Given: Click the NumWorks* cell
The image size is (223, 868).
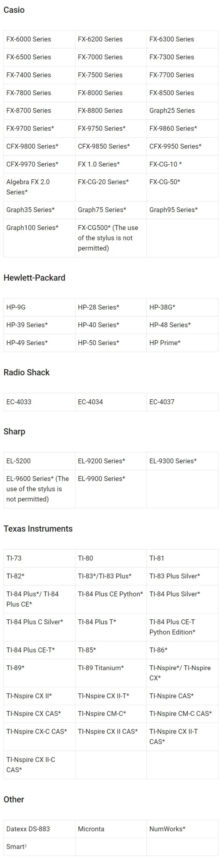Looking at the screenshot, I should 182,829.
